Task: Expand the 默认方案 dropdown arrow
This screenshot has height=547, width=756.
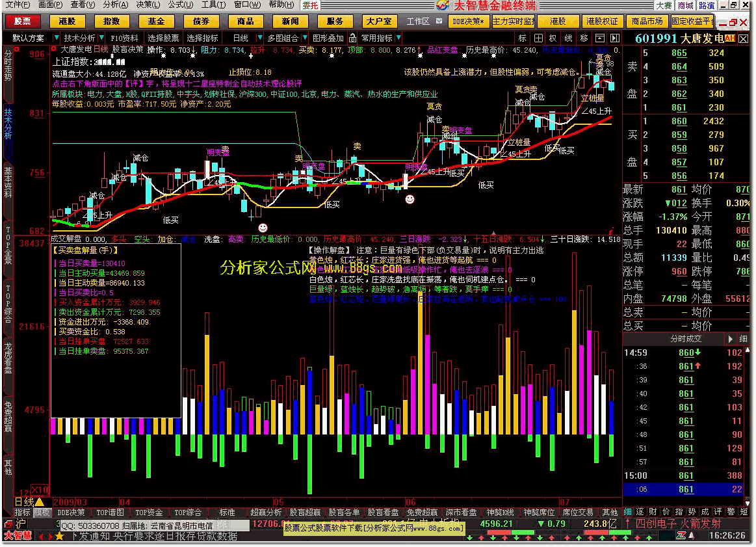Action: click(x=57, y=38)
